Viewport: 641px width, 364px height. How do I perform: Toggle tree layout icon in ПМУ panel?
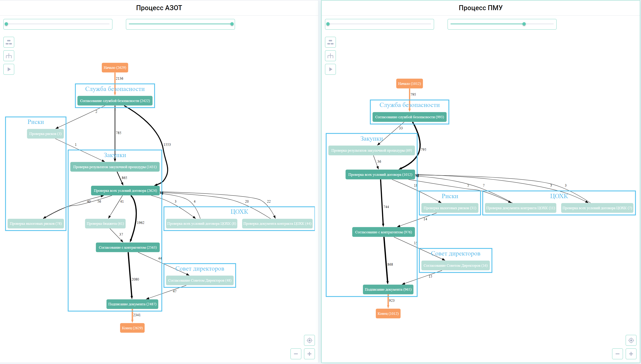(330, 56)
